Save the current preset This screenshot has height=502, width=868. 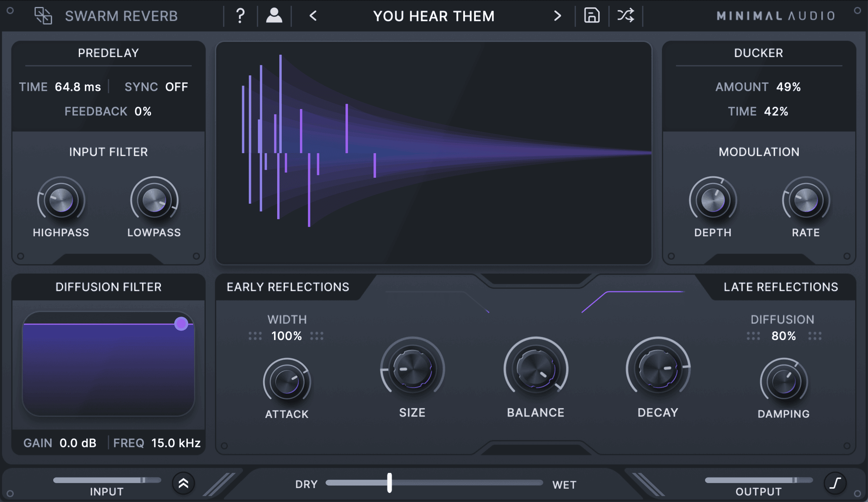click(592, 15)
